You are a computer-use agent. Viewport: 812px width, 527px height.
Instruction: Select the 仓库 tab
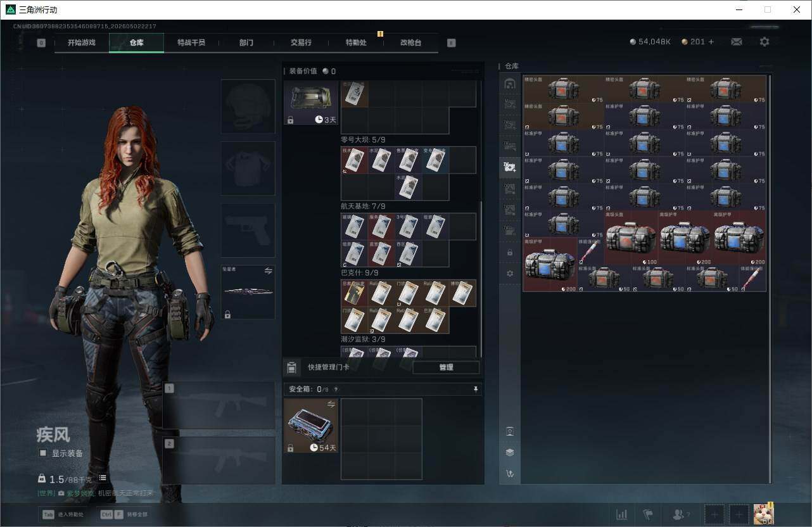(137, 42)
